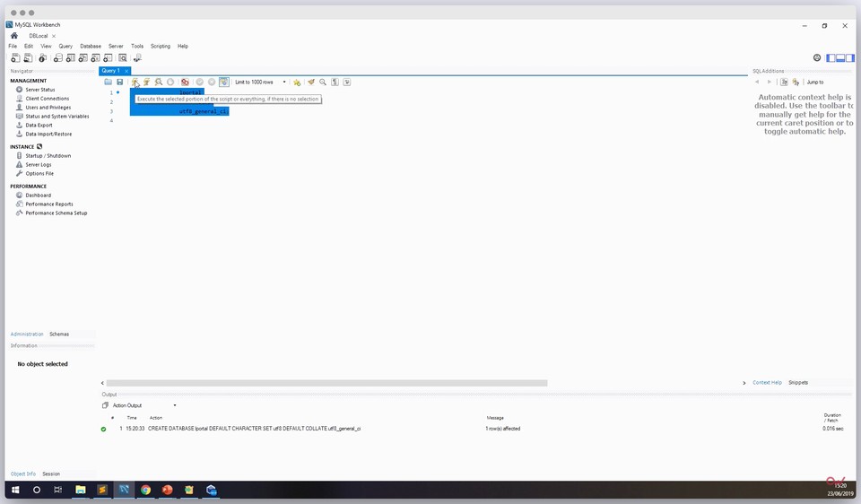The image size is (861, 504).
Task: Open the Database menu
Action: 91,46
